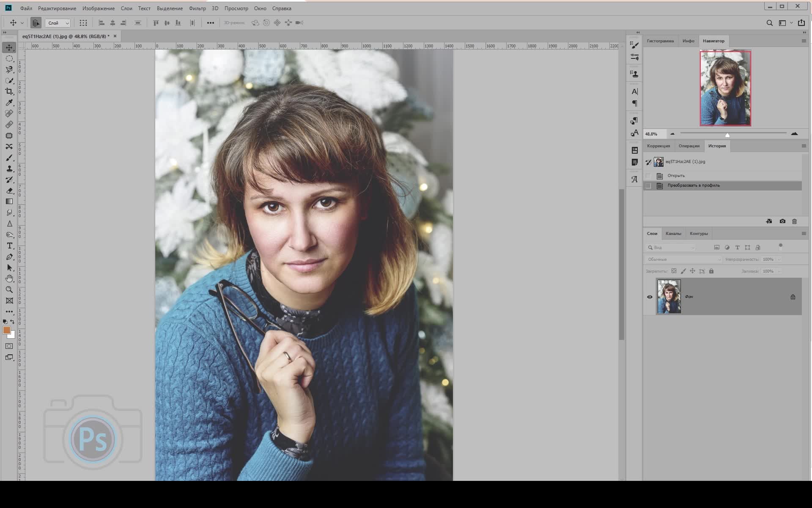Toggle lock transparent pixels icon
The height and width of the screenshot is (508, 812).
(674, 271)
